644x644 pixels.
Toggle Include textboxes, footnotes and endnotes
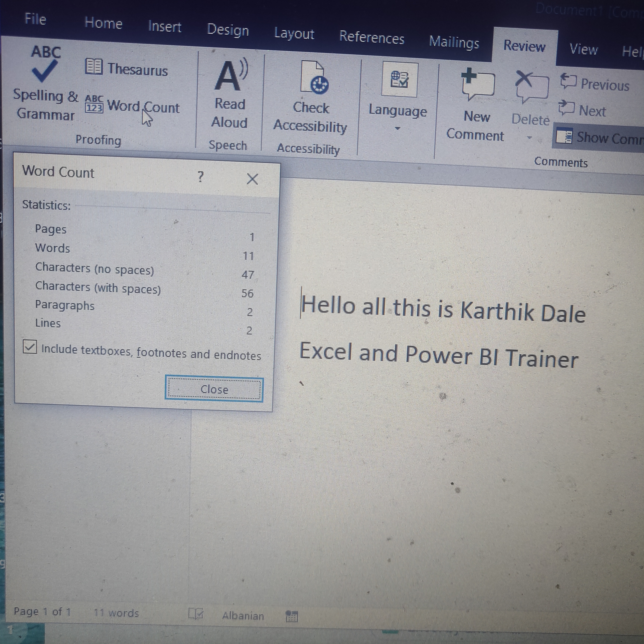point(30,347)
